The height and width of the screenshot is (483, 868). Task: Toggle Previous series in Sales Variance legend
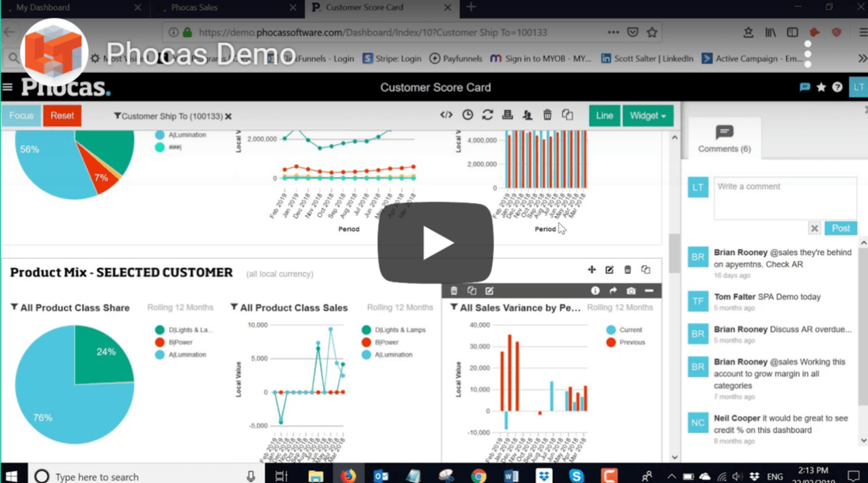(x=625, y=342)
